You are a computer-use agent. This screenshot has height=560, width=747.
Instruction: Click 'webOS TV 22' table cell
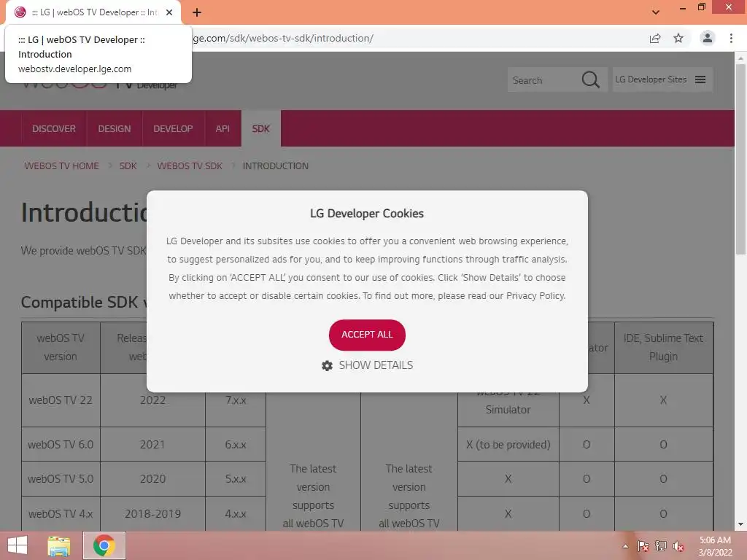pos(61,400)
